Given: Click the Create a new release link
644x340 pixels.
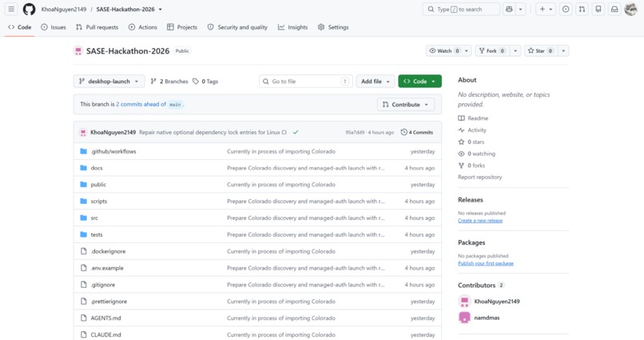Looking at the screenshot, I should click(480, 221).
